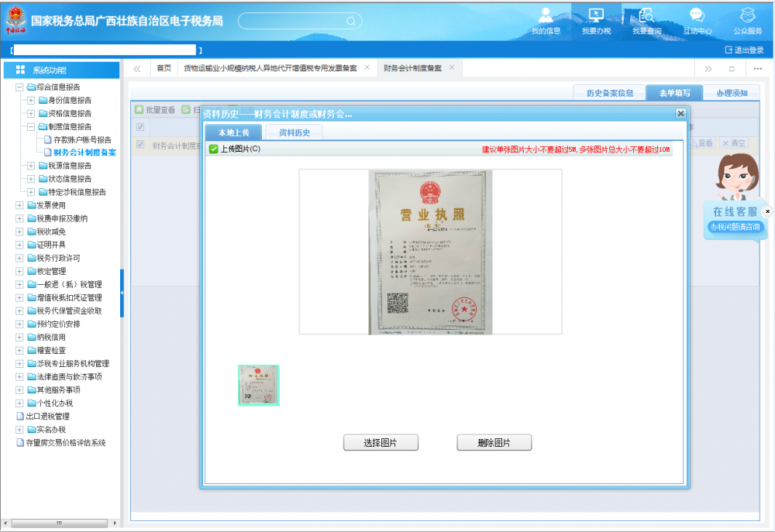This screenshot has height=532, width=775.
Task: Click the 删除图片 button
Action: click(494, 443)
